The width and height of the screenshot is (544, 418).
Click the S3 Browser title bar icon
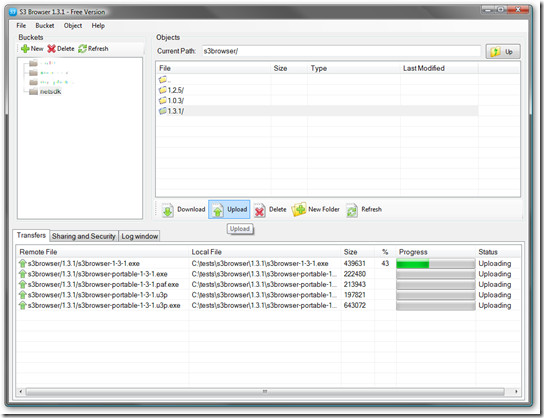pyautogui.click(x=13, y=12)
